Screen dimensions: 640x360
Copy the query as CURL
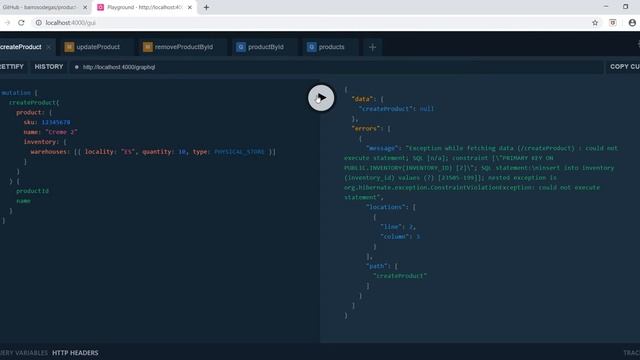tap(624, 67)
